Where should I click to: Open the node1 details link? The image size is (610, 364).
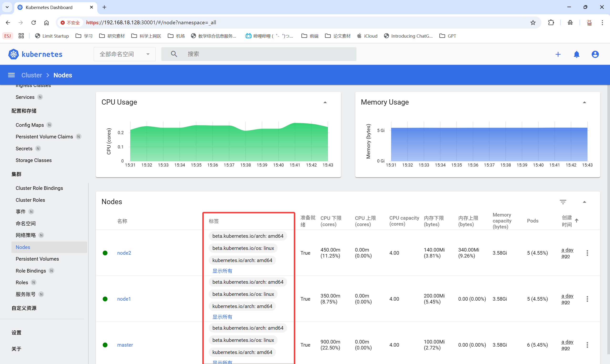pyautogui.click(x=124, y=299)
